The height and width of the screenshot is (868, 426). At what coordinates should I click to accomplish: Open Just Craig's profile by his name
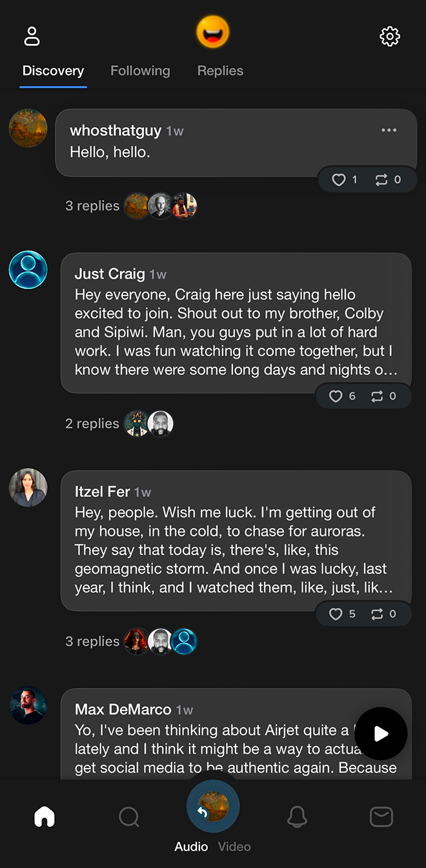(x=110, y=274)
